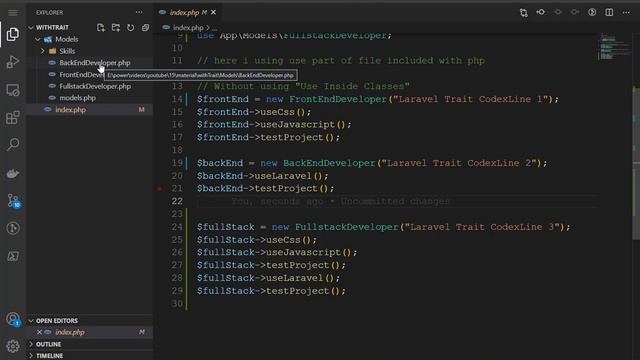Expand the Skills folder
This screenshot has width=640, height=360.
(x=42, y=51)
